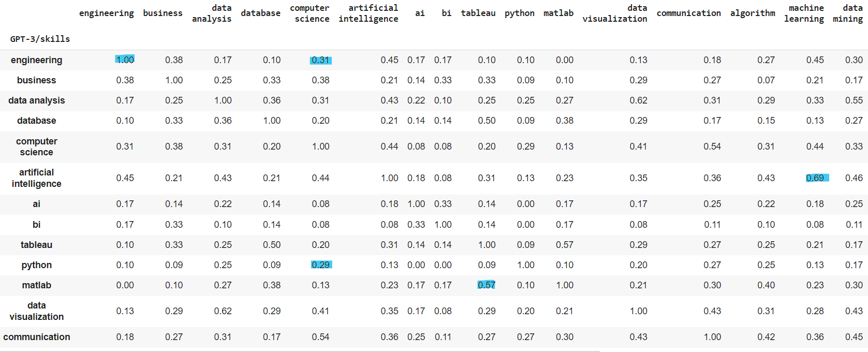This screenshot has width=868, height=352.
Task: Click 0.57 in tableau row
Action: [x=565, y=245]
